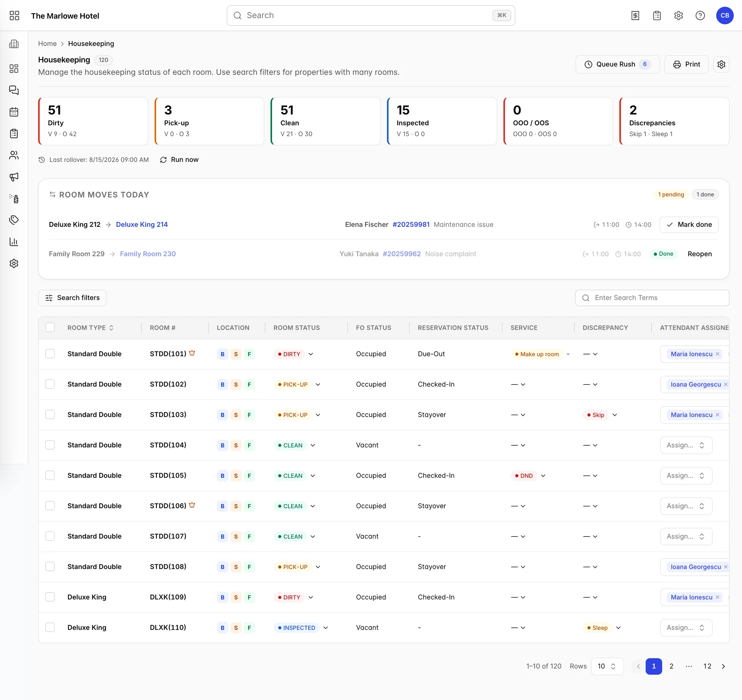Open the calendar sidebar icon

[x=14, y=112]
